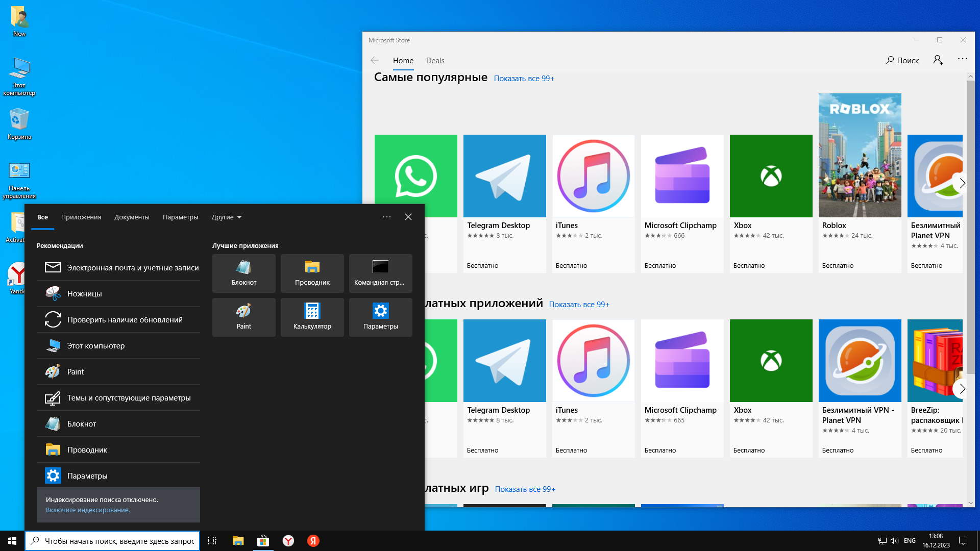The height and width of the screenshot is (551, 980).
Task: Open Notepad tile in top apps
Action: [243, 273]
